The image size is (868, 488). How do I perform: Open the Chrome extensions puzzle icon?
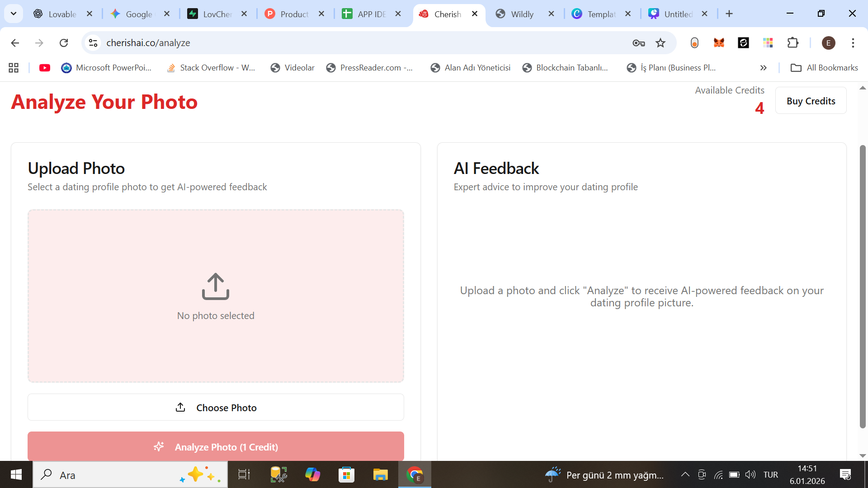tap(793, 43)
